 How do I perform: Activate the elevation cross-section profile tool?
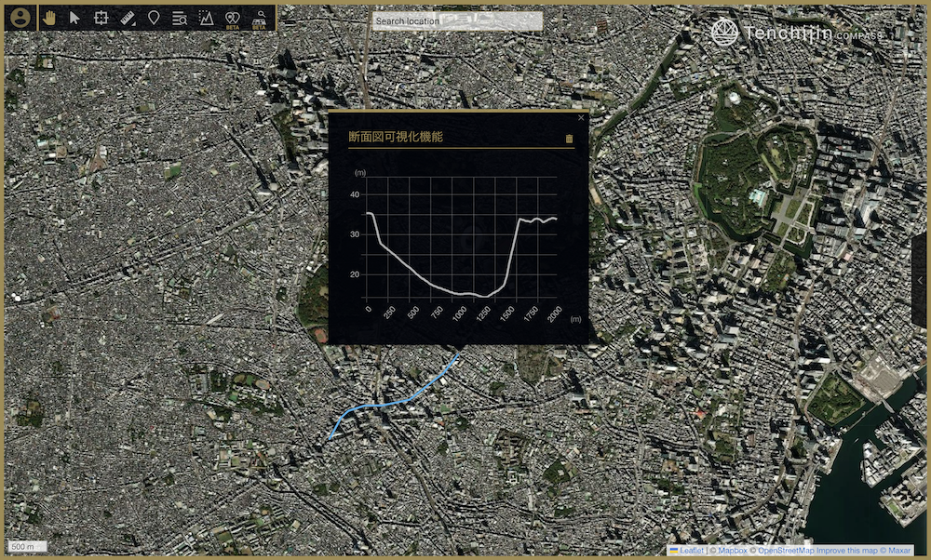click(x=206, y=19)
